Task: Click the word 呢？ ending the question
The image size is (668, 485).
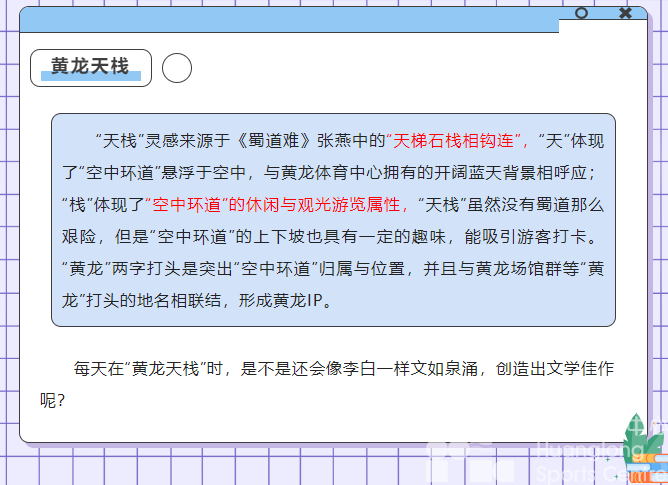Action: coord(53,400)
